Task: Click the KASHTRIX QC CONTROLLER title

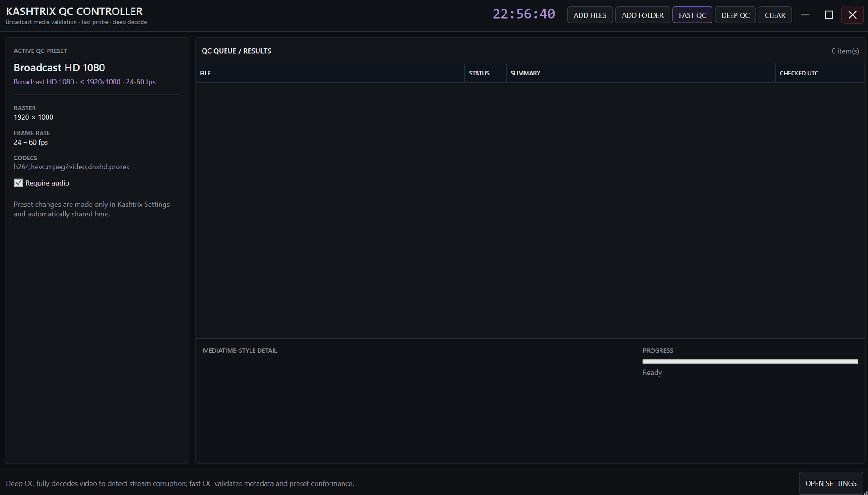Action: coord(74,11)
